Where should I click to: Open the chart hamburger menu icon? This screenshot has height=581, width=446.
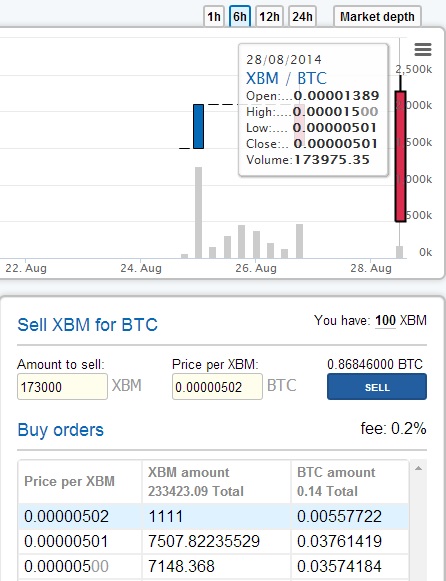(423, 49)
